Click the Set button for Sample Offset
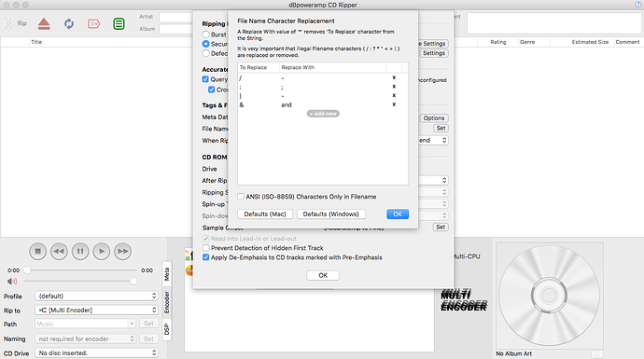 click(x=441, y=227)
